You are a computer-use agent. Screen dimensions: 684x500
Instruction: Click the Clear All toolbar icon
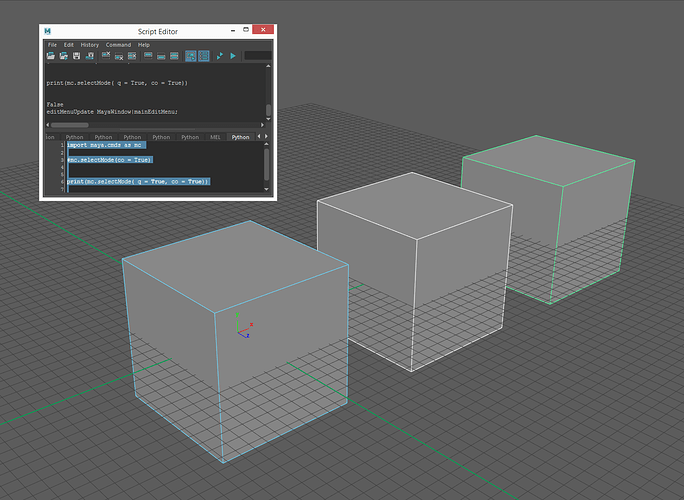pyautogui.click(x=131, y=56)
